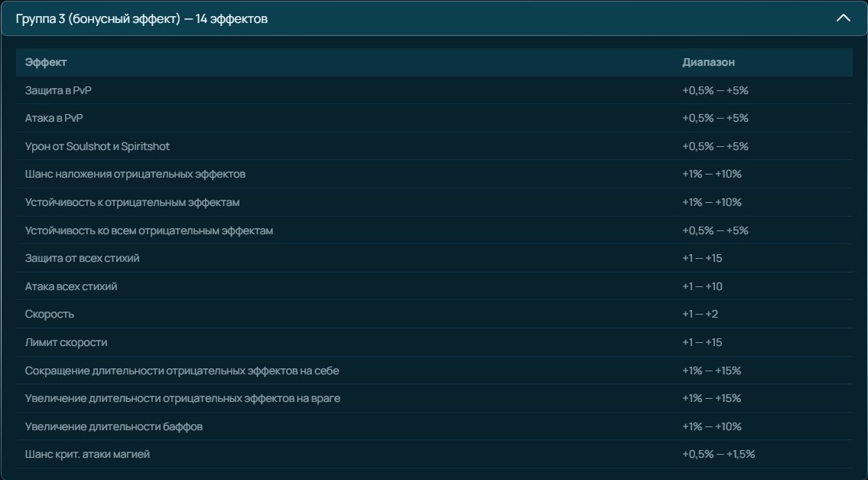This screenshot has height=480, width=868.
Task: Click the range value for Увеличение длительности баффов
Action: (712, 426)
